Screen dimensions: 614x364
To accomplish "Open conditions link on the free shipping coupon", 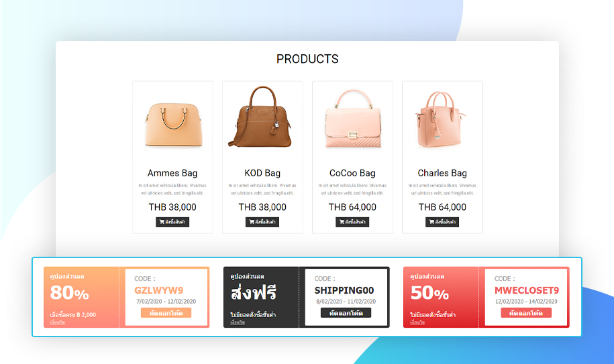I will point(238,322).
